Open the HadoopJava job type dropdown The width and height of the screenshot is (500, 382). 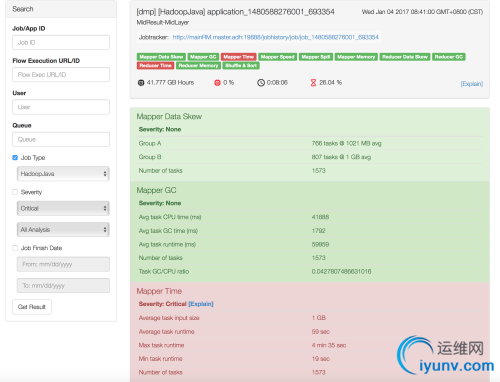(63, 174)
